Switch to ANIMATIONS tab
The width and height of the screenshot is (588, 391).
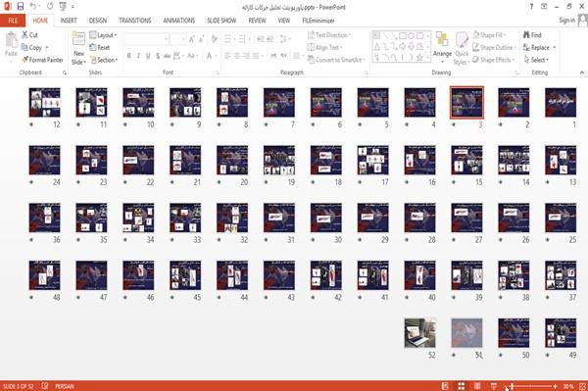tap(179, 21)
